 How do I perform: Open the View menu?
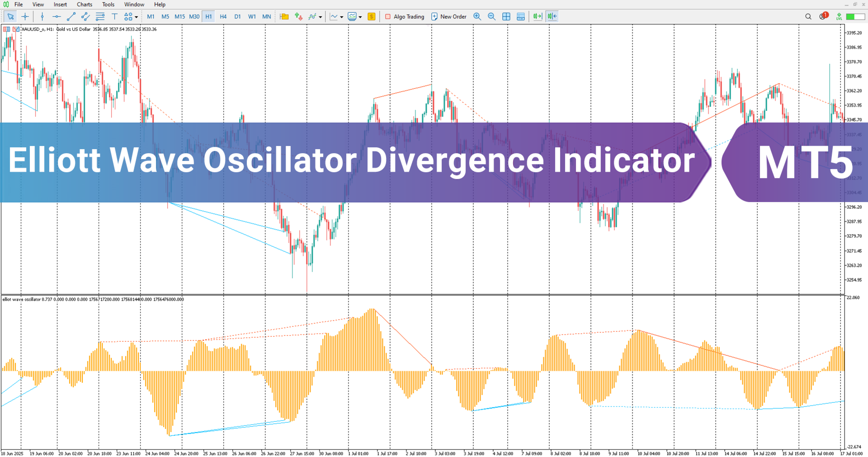point(38,5)
